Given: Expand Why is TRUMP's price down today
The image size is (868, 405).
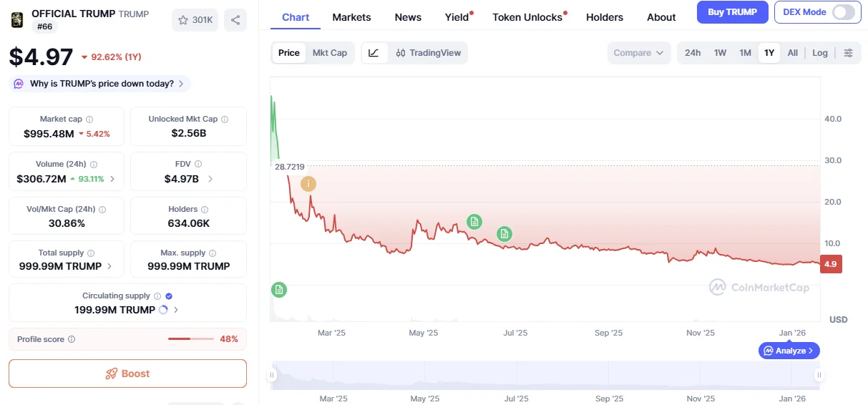Looking at the screenshot, I should pyautogui.click(x=100, y=84).
